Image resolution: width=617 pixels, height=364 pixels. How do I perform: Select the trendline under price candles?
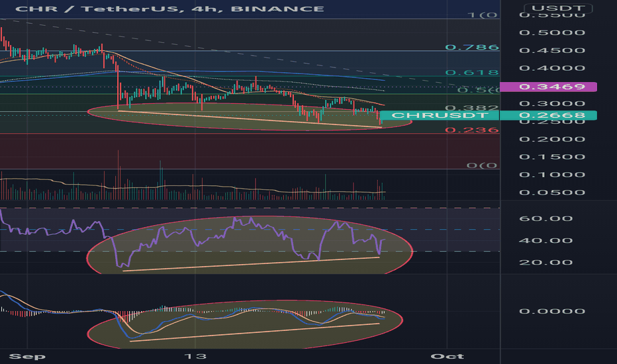[250, 119]
